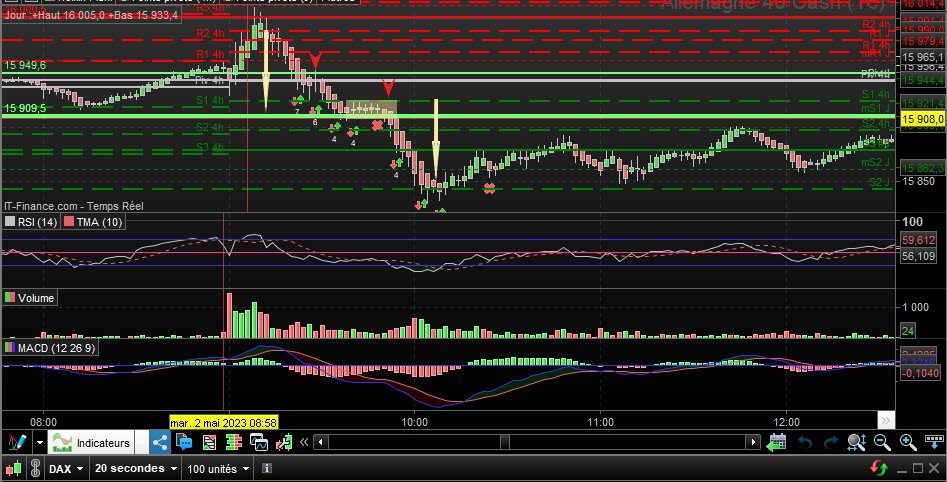This screenshot has height=482, width=947.
Task: Expand the arrow beside the drawing tools icon
Action: [x=40, y=443]
